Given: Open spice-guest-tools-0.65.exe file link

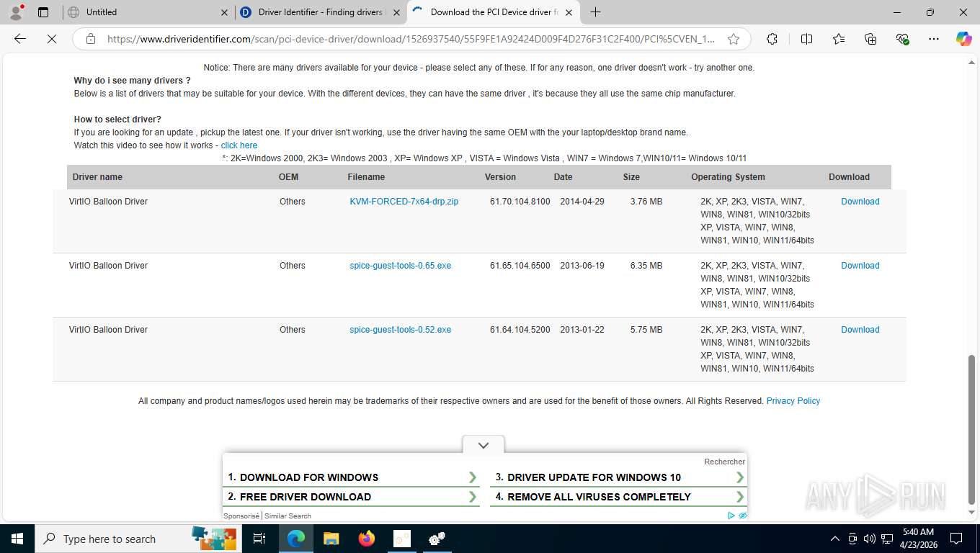Looking at the screenshot, I should coord(401,266).
